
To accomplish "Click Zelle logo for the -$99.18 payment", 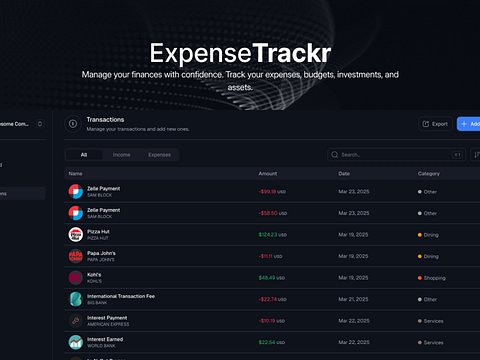I will tap(76, 191).
